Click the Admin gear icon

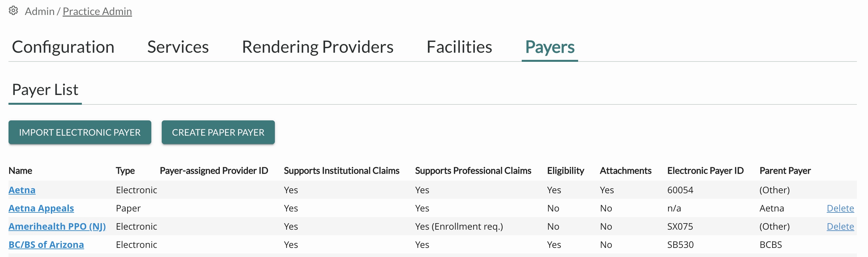(13, 11)
